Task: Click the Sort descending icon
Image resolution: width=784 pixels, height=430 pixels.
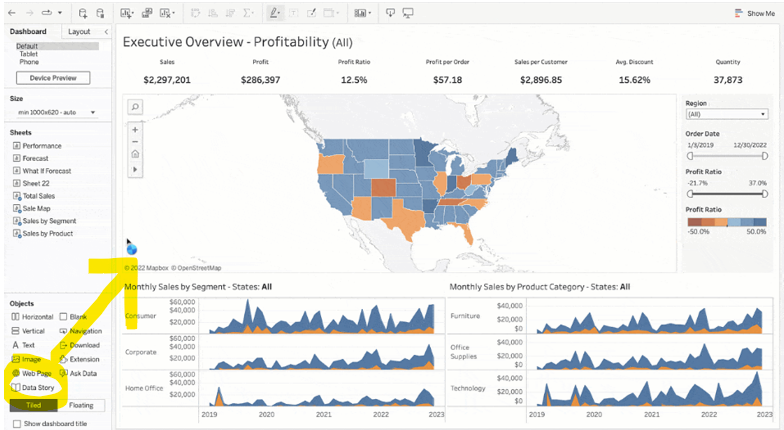Action: 230,13
